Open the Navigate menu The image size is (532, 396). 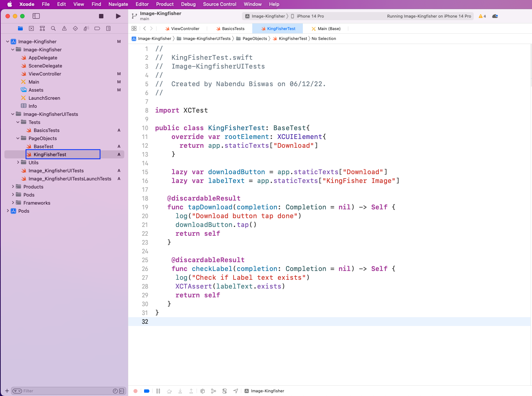(118, 4)
